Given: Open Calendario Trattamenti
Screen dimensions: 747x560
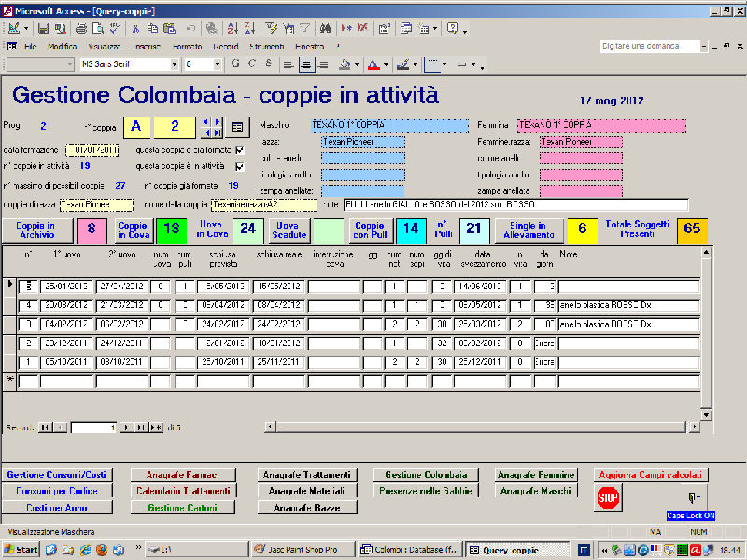Looking at the screenshot, I should [x=183, y=491].
